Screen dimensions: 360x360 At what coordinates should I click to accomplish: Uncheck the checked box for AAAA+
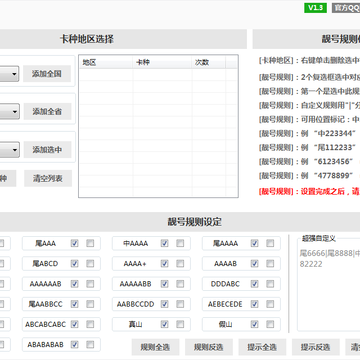point(164,264)
